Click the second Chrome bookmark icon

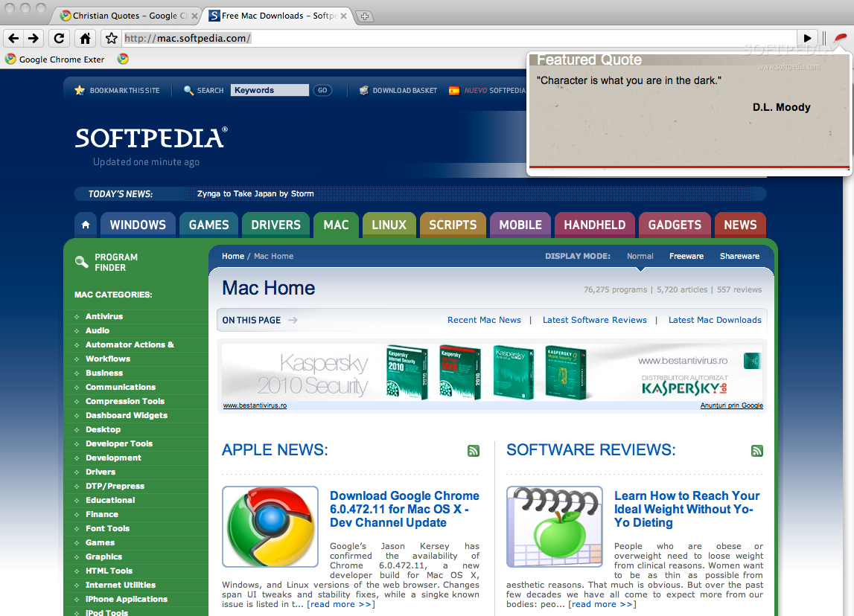pyautogui.click(x=123, y=59)
